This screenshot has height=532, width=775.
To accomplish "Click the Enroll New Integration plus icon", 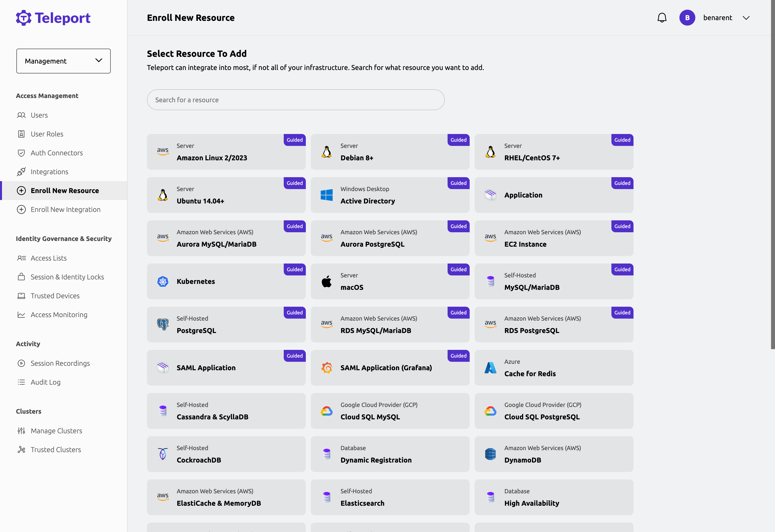I will (x=21, y=209).
